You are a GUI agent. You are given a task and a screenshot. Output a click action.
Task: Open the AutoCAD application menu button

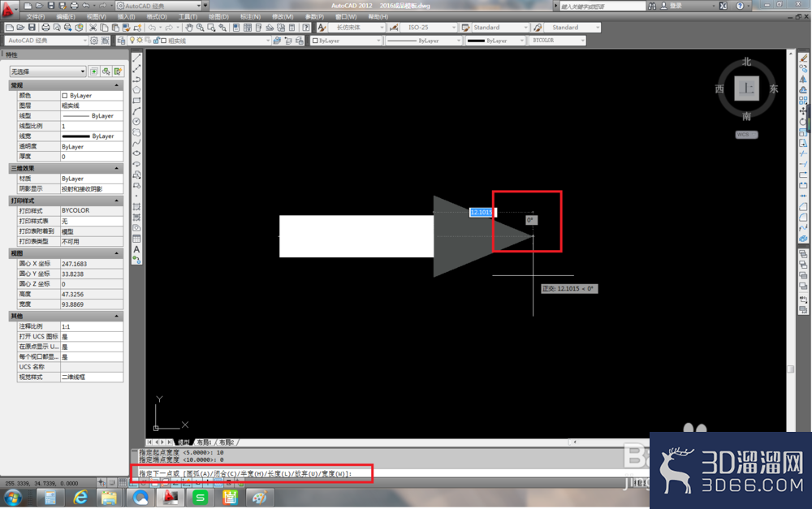click(8, 9)
